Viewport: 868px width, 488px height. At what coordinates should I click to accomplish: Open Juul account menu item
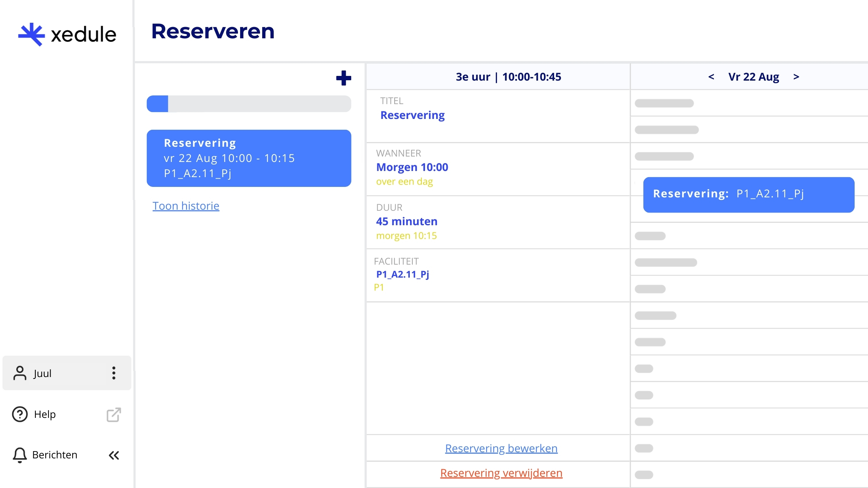click(x=67, y=373)
